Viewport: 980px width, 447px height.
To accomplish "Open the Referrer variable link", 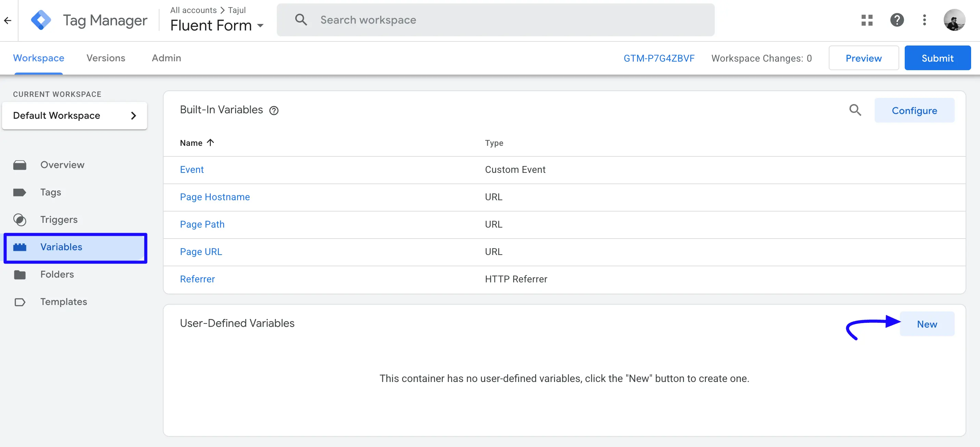I will pyautogui.click(x=197, y=279).
